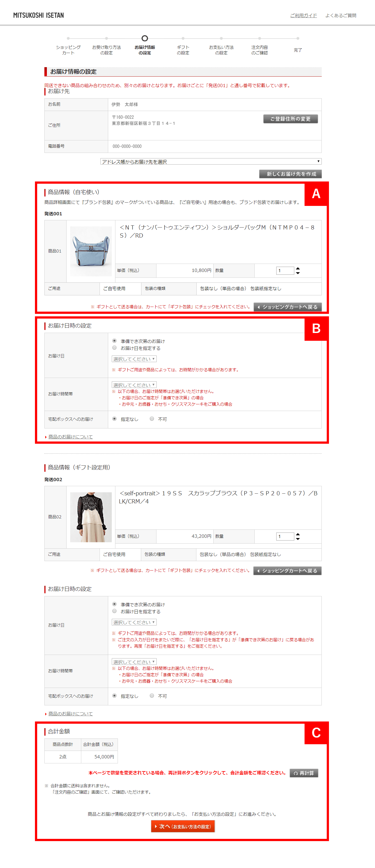Click the 再計算 recalculate button
The height and width of the screenshot is (868, 375).
click(304, 773)
